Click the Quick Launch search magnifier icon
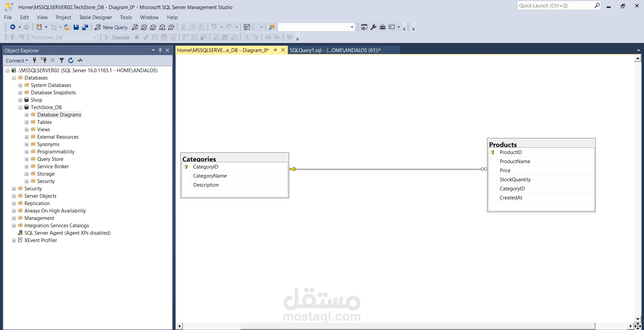Viewport: 644px width, 330px height. 597,5
